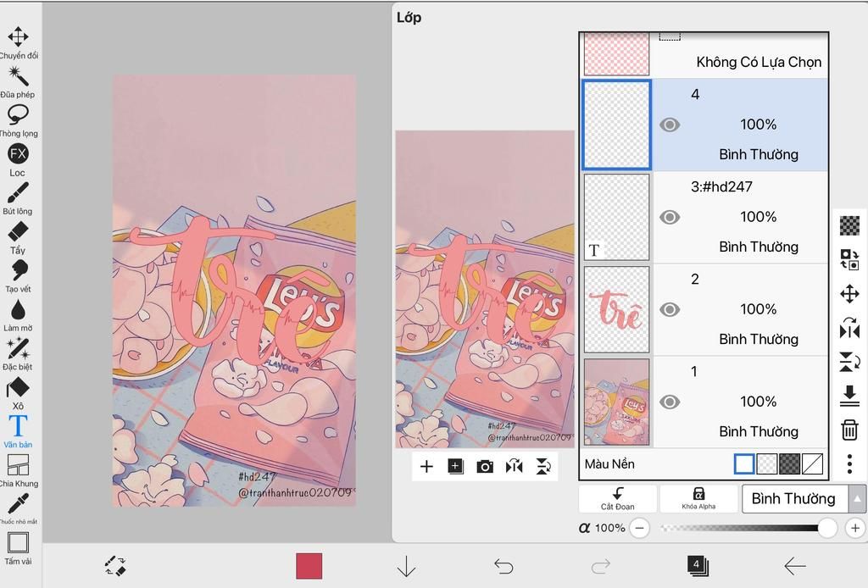Add special layer with boxed plus icon

pos(455,466)
